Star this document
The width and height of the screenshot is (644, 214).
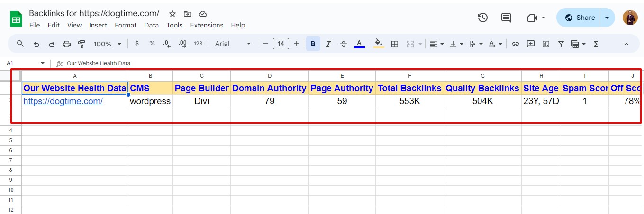pyautogui.click(x=172, y=13)
